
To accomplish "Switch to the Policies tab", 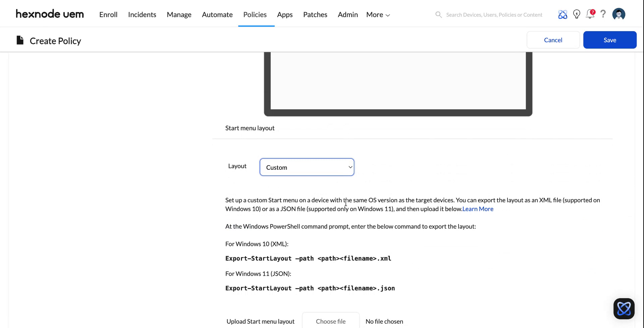I will [255, 14].
